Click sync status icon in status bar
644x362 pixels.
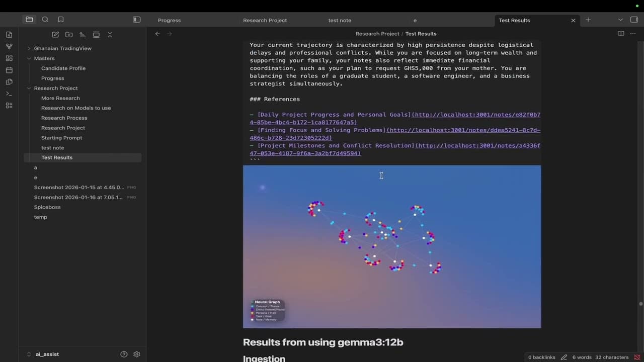637,357
